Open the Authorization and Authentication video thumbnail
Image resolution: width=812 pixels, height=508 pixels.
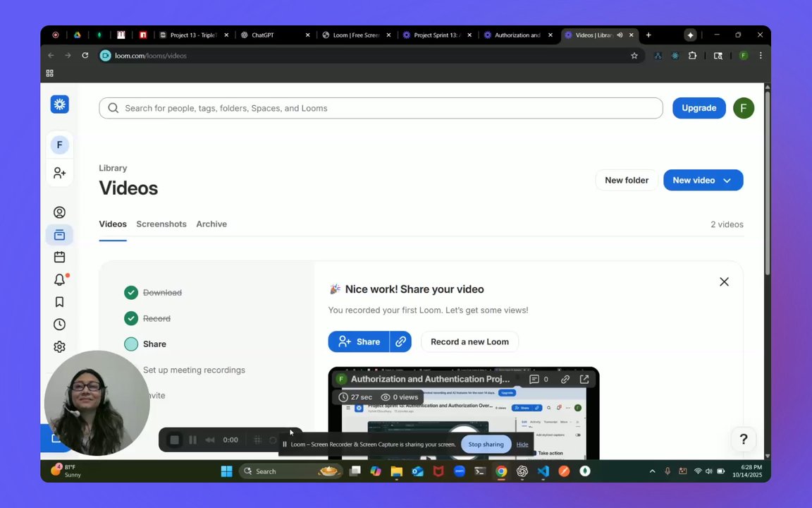pos(464,413)
